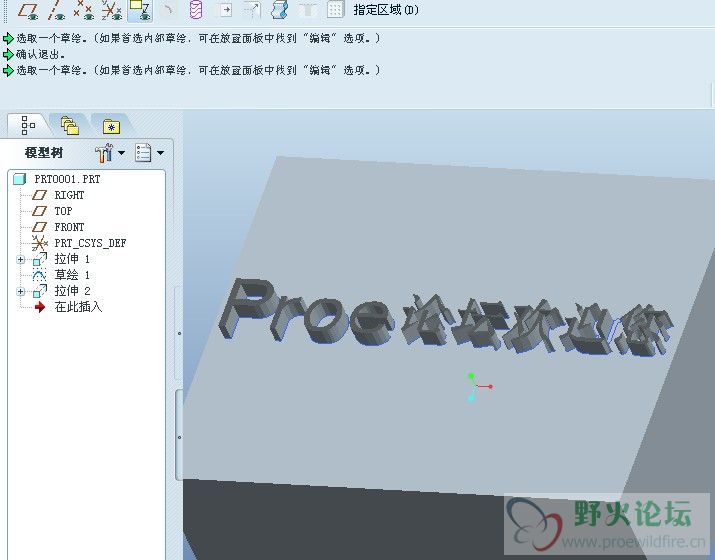The width and height of the screenshot is (715, 560).
Task: Select the 拉伸 1 extrude feature
Action: (x=72, y=259)
